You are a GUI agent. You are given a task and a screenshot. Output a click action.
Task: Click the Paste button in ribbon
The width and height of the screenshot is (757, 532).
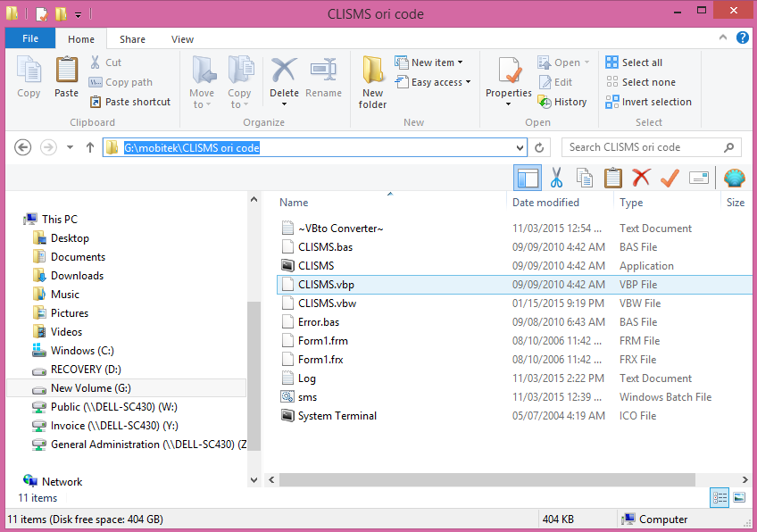[66, 77]
